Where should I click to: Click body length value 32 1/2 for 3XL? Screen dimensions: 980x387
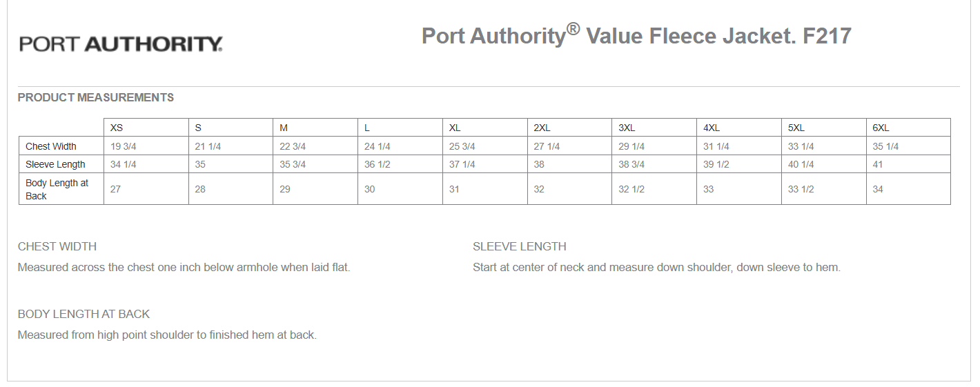[x=631, y=189]
